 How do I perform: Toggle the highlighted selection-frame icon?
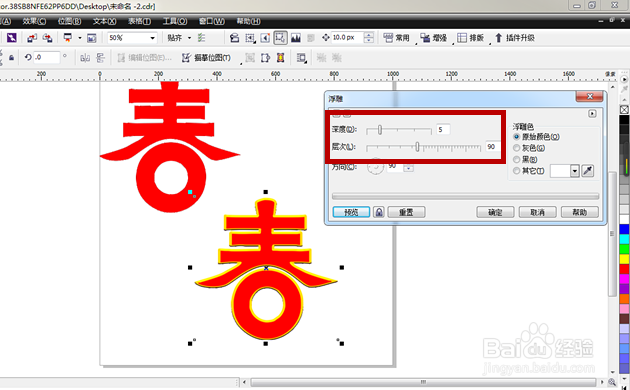(280, 38)
